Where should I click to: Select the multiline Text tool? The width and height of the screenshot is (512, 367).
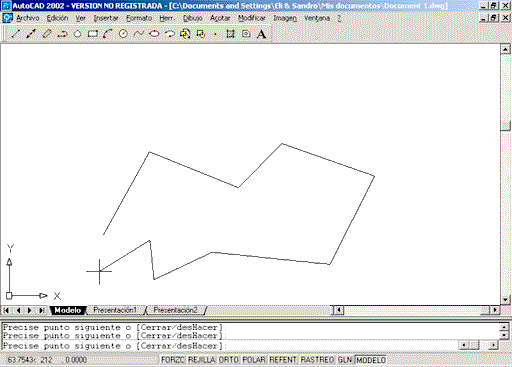[262, 34]
